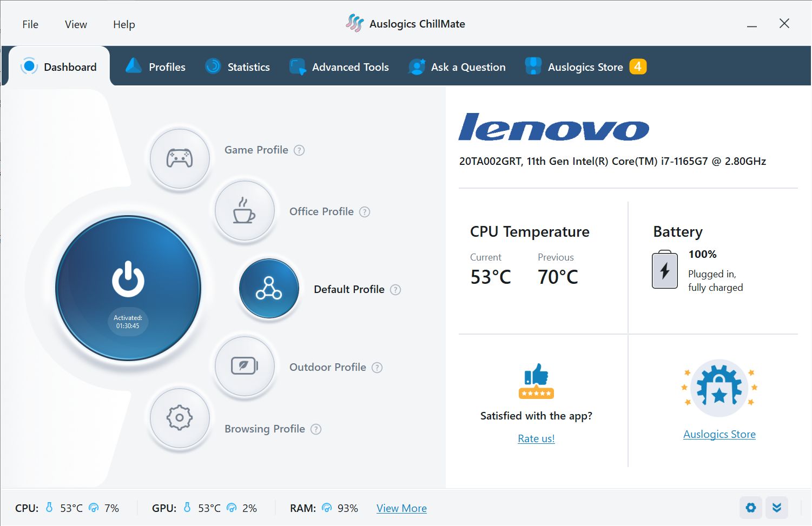This screenshot has height=526, width=812.
Task: Open the View menu
Action: tap(75, 24)
